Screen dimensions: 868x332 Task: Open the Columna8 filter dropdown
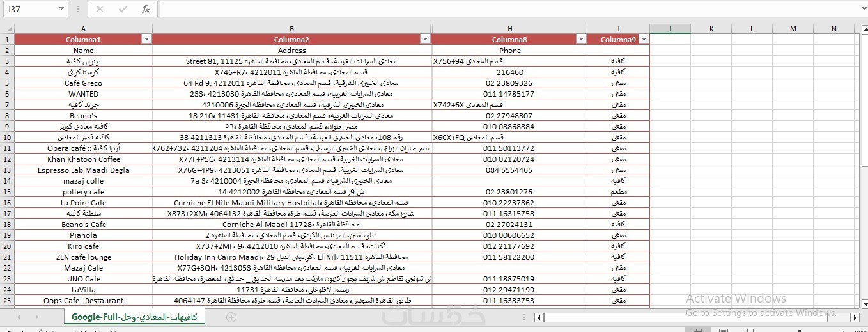click(581, 40)
